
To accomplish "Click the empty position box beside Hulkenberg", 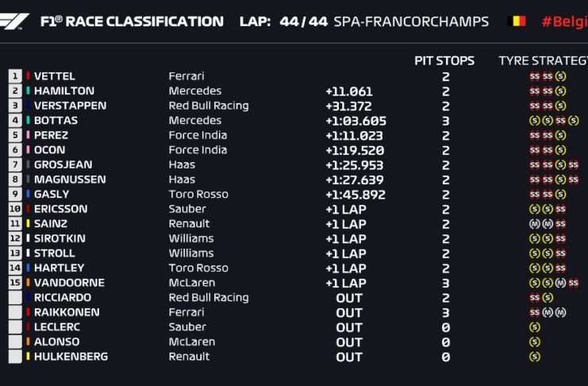I will click(x=15, y=357).
